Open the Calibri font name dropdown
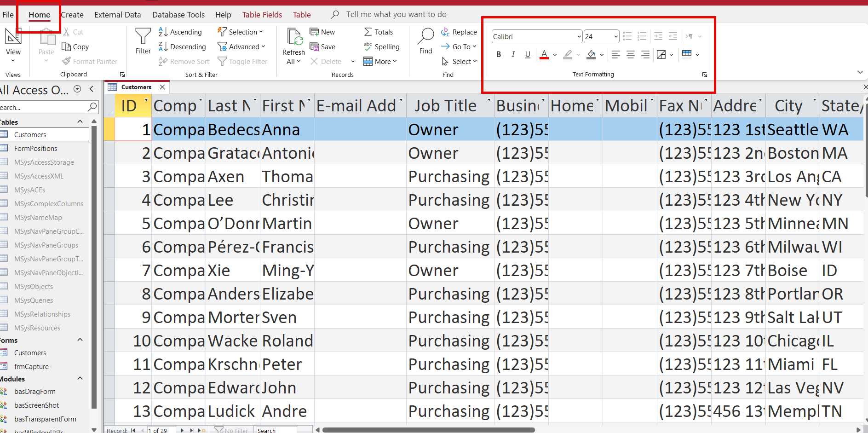The width and height of the screenshot is (868, 433). pos(579,37)
